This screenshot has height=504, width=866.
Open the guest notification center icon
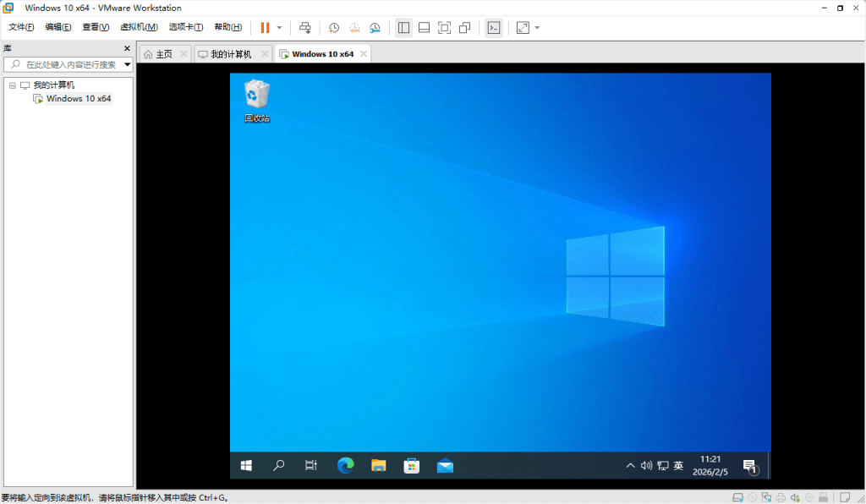pyautogui.click(x=750, y=467)
